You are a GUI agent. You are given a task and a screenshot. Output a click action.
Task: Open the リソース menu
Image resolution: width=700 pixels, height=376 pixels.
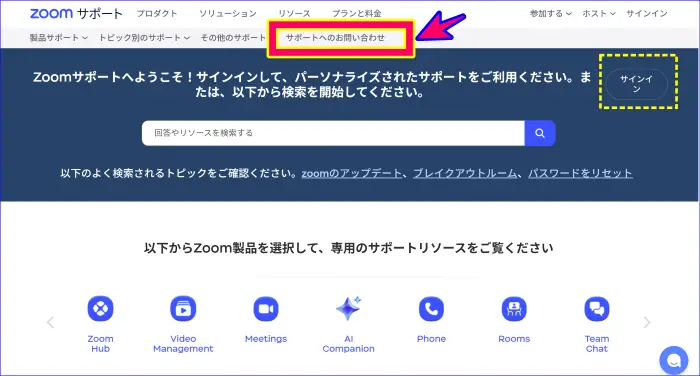point(294,14)
